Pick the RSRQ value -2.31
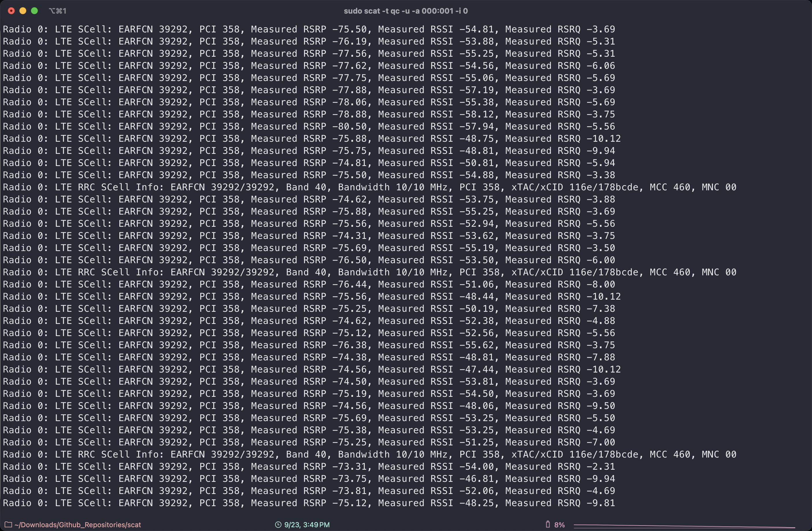 click(x=601, y=467)
